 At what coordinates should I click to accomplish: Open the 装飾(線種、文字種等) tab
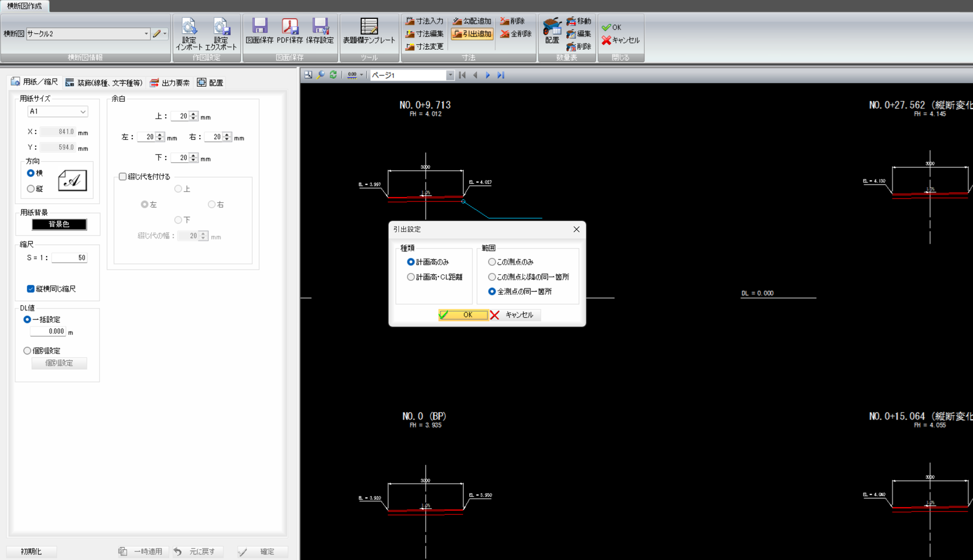(x=104, y=83)
